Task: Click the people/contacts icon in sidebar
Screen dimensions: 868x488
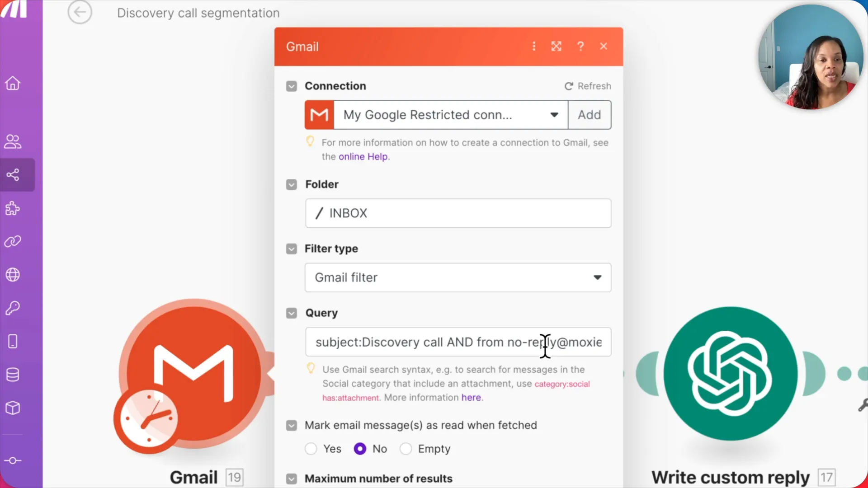Action: [13, 141]
